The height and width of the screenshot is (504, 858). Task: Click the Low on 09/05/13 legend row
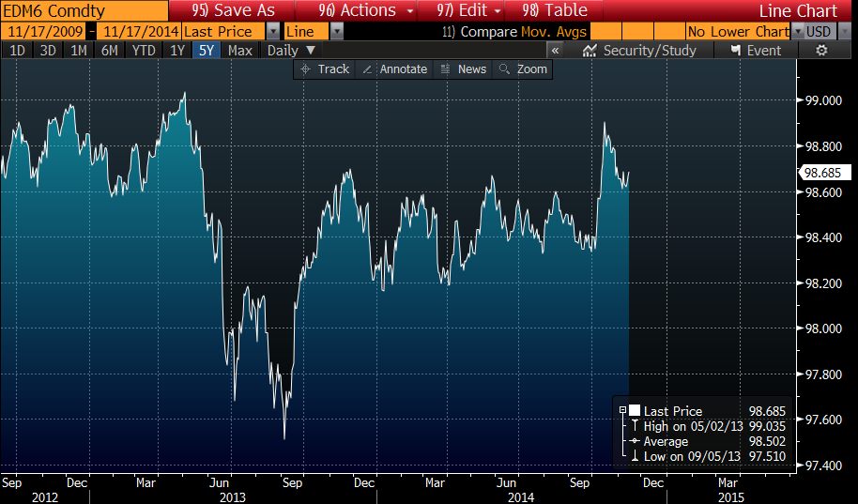(x=709, y=456)
